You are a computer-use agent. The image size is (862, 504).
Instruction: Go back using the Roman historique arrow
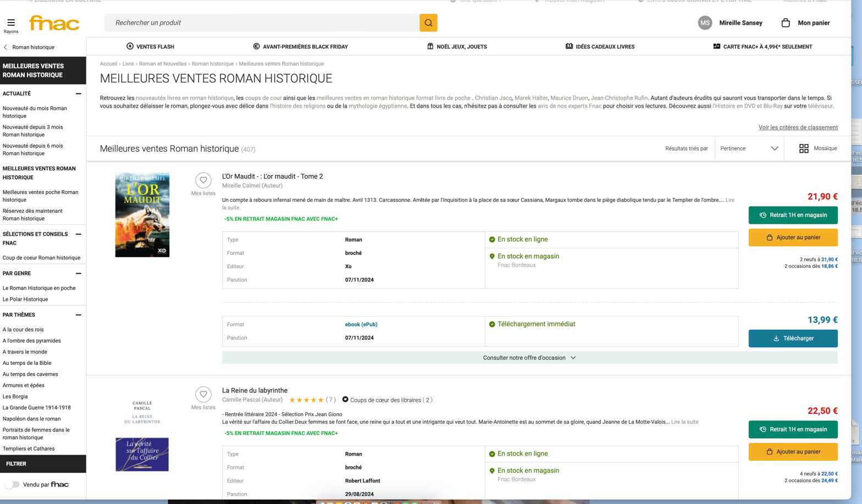click(x=5, y=47)
